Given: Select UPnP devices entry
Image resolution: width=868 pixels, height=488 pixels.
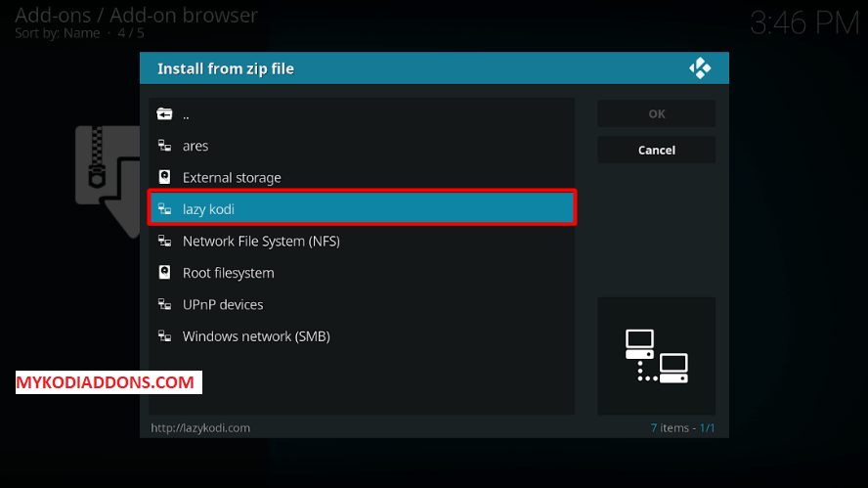Looking at the screenshot, I should point(362,304).
